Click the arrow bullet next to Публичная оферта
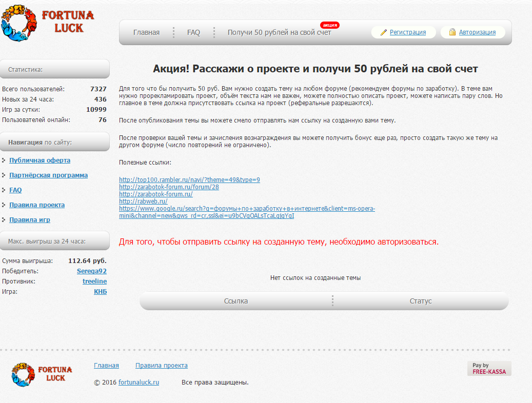532x403 pixels. click(4, 160)
